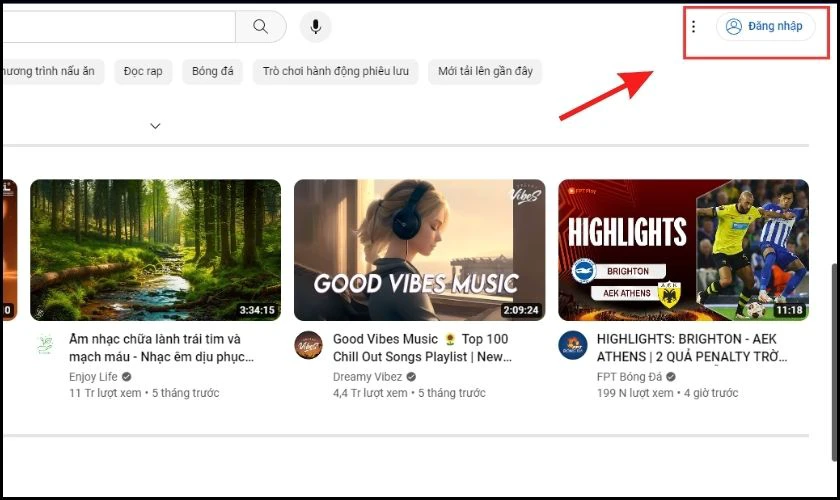This screenshot has width=840, height=500.
Task: Open title Good Vibes Music Top 100
Action: point(422,348)
